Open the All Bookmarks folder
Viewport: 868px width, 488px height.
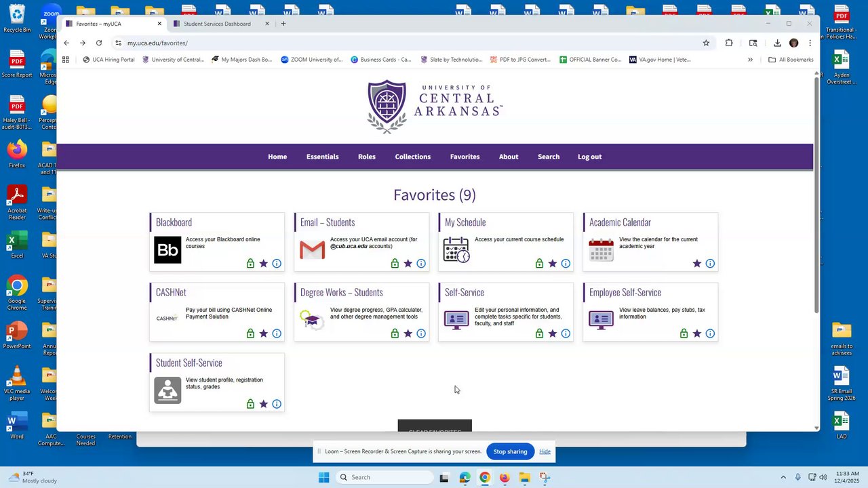791,60
